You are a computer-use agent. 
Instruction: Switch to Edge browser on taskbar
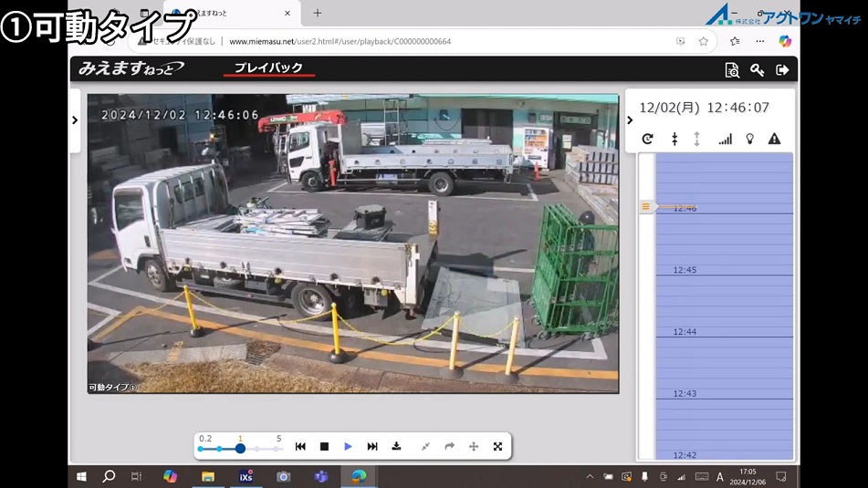point(359,476)
